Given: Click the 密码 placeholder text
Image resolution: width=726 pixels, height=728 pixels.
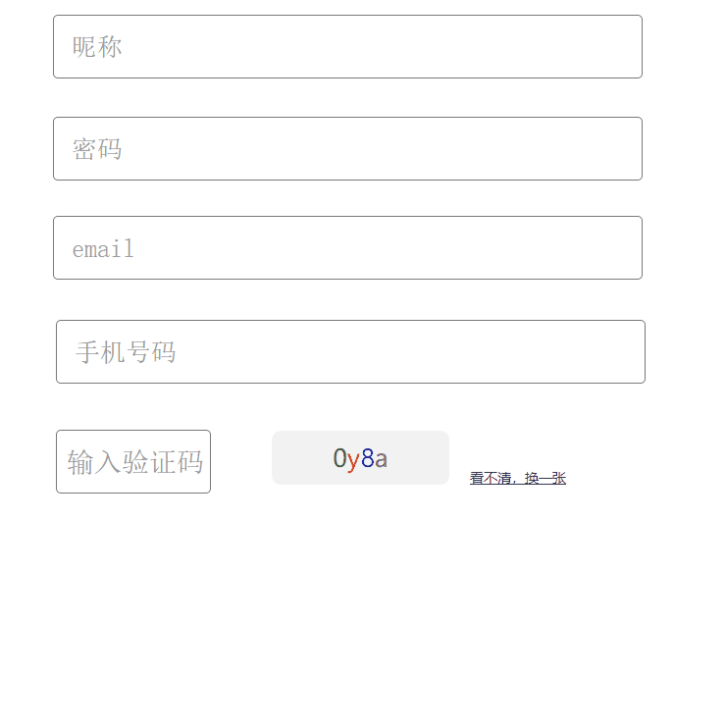Looking at the screenshot, I should [97, 149].
